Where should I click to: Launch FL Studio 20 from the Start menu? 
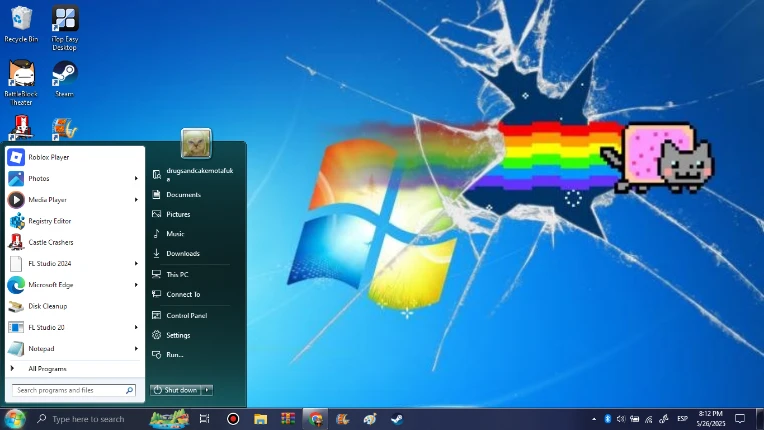[75, 327]
